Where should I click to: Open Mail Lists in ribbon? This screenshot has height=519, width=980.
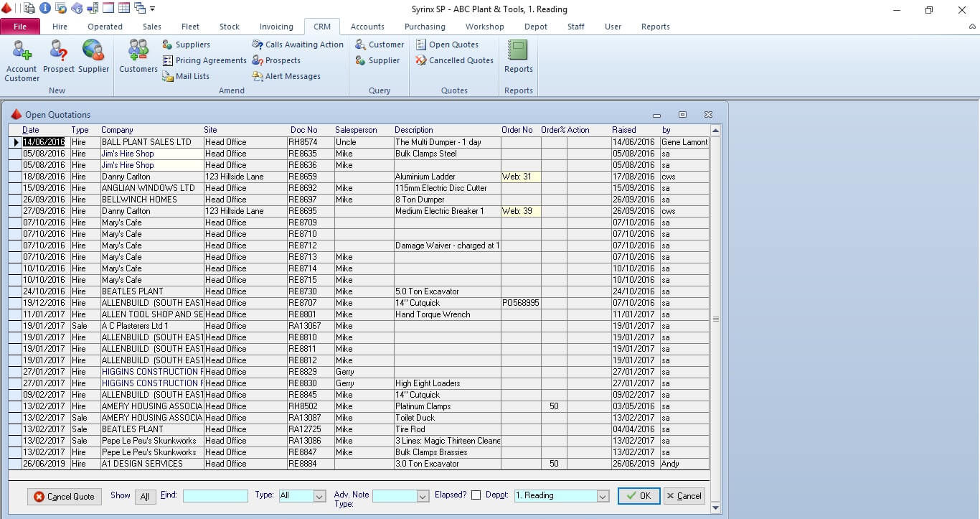pos(186,76)
